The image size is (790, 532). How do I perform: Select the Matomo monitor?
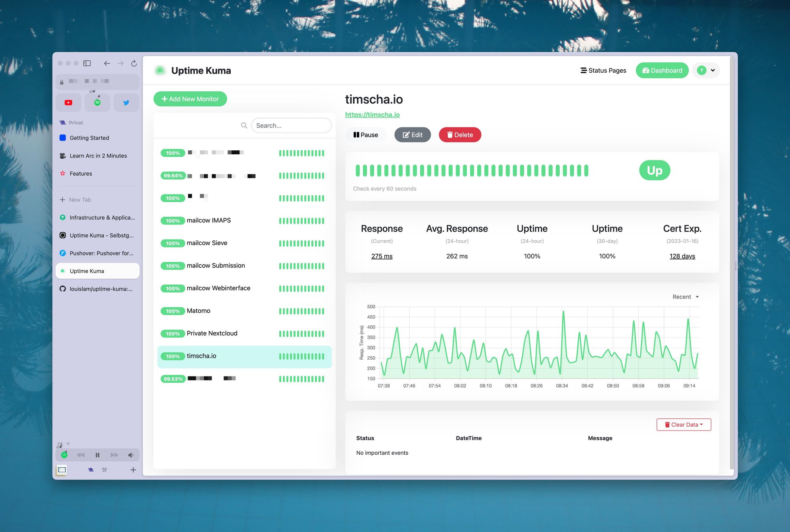point(245,311)
